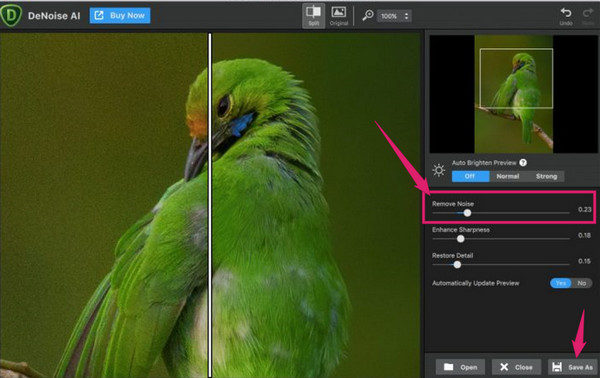Switch to Original view mode

tap(339, 16)
